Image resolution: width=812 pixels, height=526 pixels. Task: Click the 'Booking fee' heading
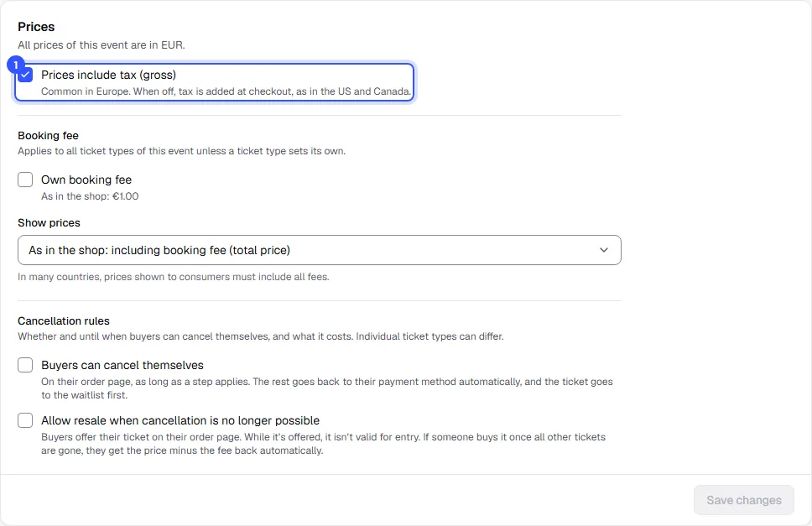[48, 136]
